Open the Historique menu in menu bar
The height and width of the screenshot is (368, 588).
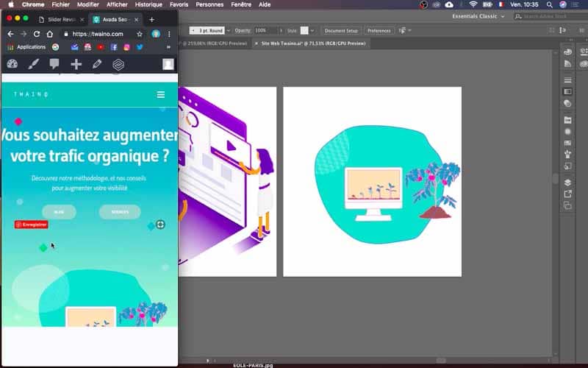148,4
